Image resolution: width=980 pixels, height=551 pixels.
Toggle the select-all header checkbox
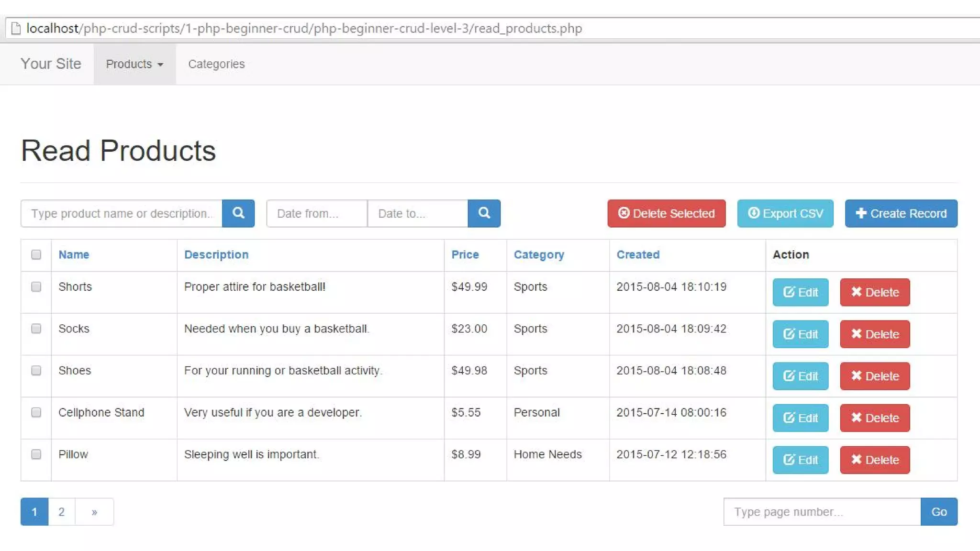click(36, 254)
